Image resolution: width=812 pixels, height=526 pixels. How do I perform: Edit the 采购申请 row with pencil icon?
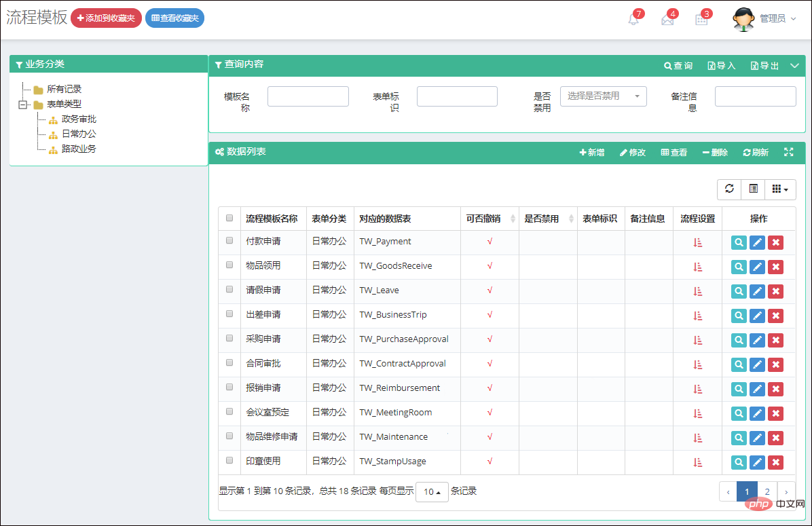point(757,340)
